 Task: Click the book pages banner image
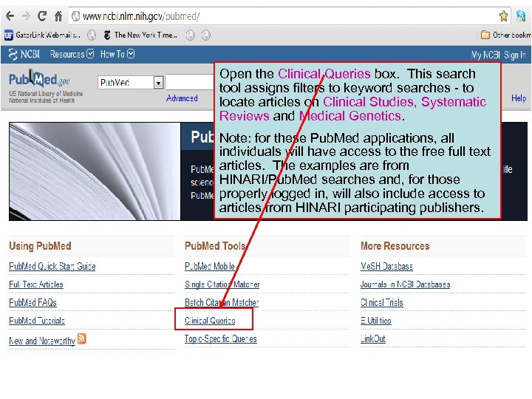pos(95,171)
